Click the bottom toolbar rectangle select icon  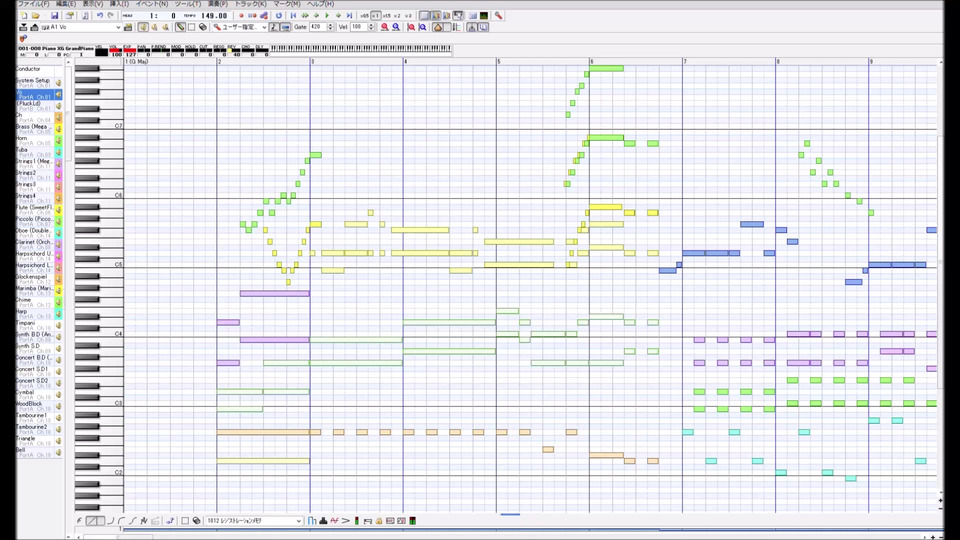pos(185,520)
